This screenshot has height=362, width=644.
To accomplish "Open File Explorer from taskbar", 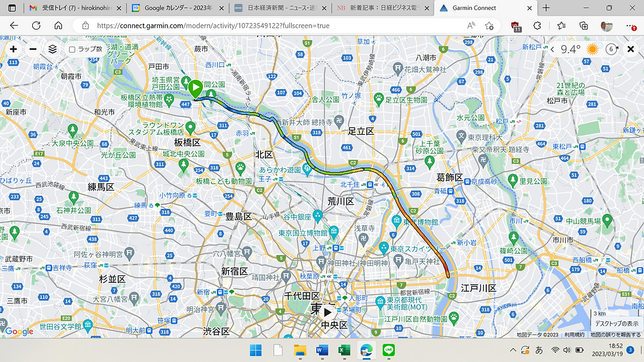I will tap(300, 350).
